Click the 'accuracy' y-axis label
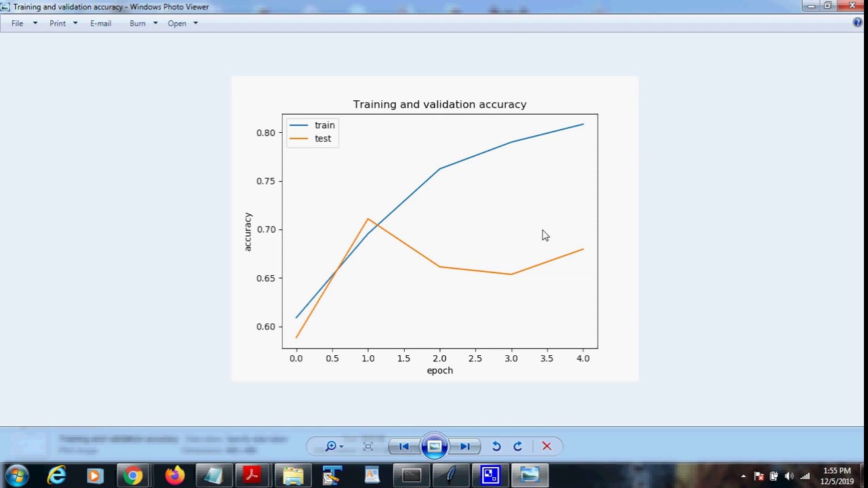Viewport: 868px width, 488px height. (248, 232)
